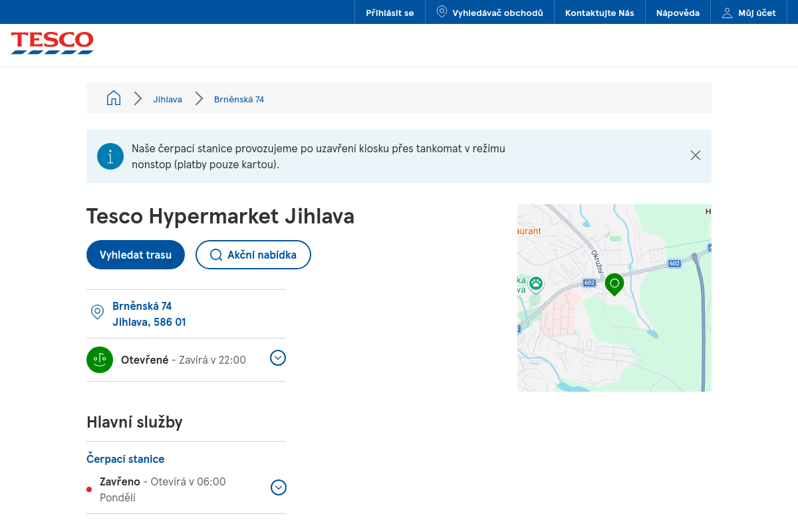
Task: Open the Přihlásit se menu item
Action: coord(390,13)
